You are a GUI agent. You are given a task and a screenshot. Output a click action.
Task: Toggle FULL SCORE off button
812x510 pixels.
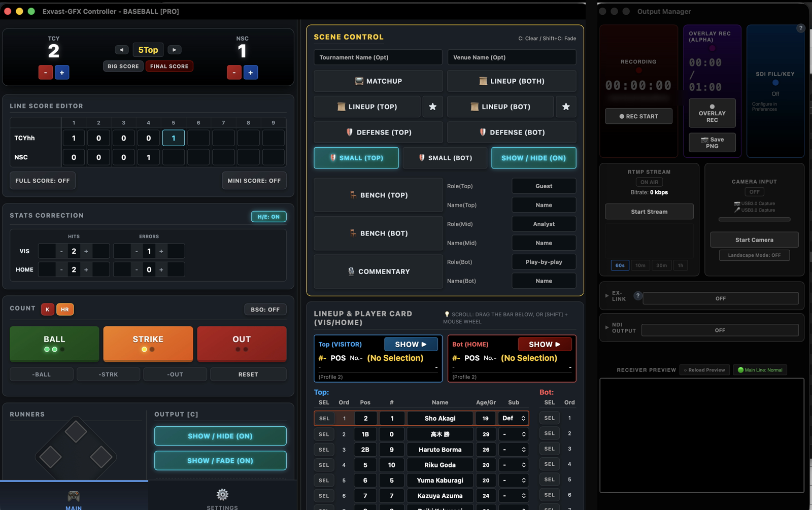(x=43, y=181)
